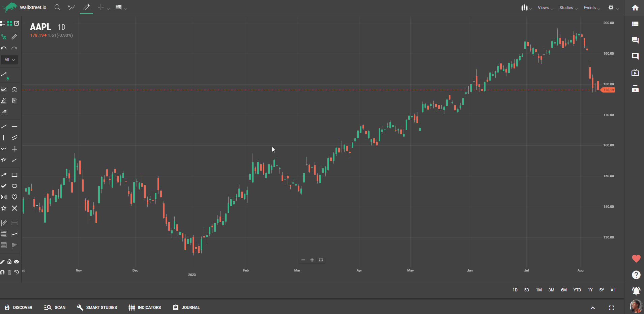Toggle drawings visibility with the eye icon
644x314 pixels.
17,262
